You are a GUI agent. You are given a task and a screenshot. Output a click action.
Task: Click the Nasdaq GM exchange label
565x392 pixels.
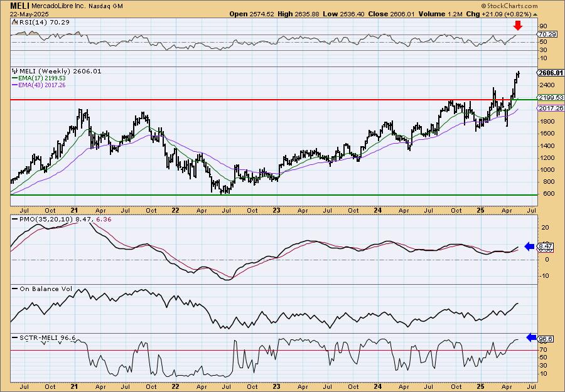(x=106, y=6)
